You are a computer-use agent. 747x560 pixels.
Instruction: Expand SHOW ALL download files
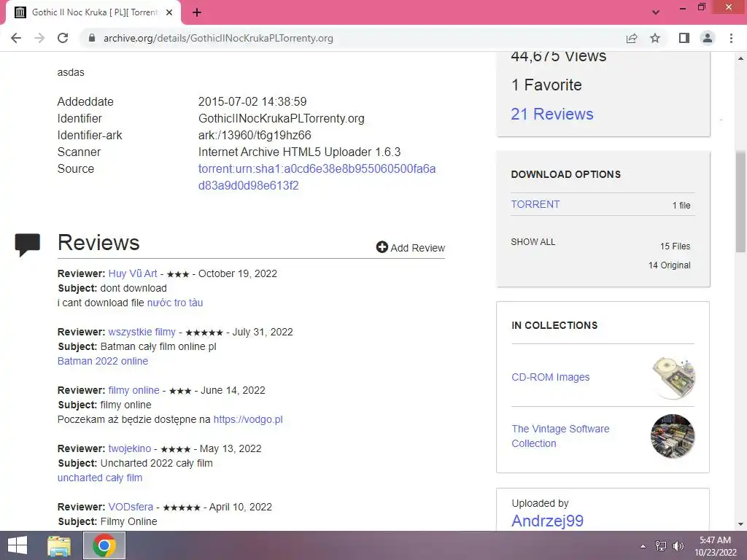click(x=533, y=242)
